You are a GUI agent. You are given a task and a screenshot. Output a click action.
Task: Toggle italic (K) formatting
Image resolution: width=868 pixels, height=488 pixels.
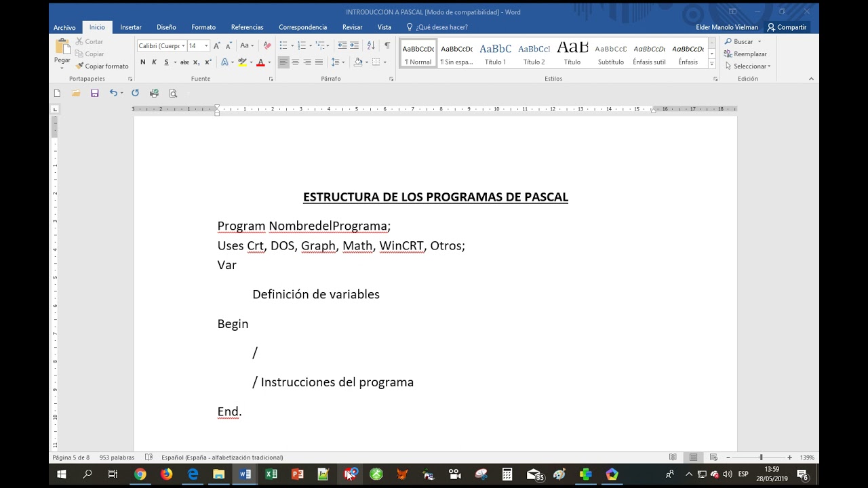155,62
